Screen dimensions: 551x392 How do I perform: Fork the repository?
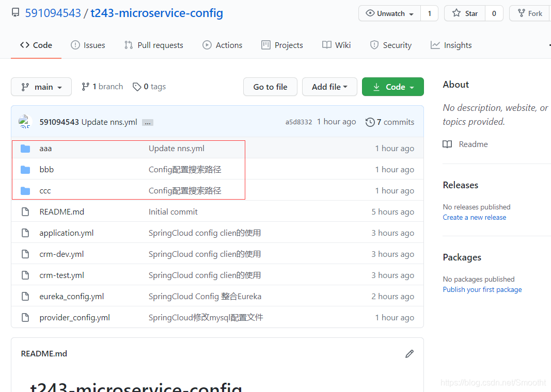(530, 13)
